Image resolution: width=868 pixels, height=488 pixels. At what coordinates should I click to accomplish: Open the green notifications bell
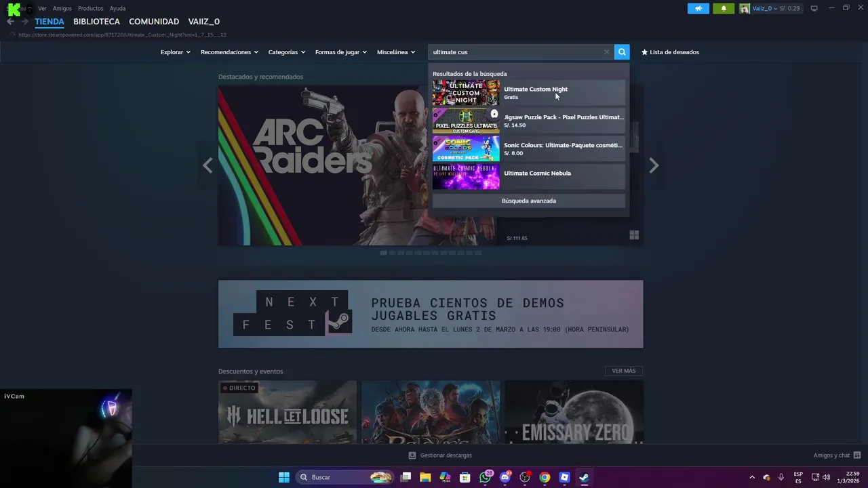724,8
